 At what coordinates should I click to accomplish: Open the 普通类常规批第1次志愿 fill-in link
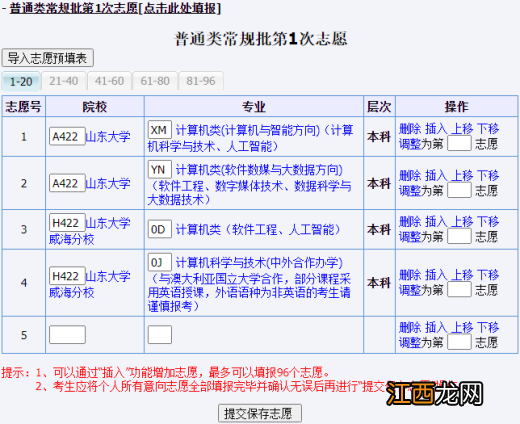click(115, 8)
